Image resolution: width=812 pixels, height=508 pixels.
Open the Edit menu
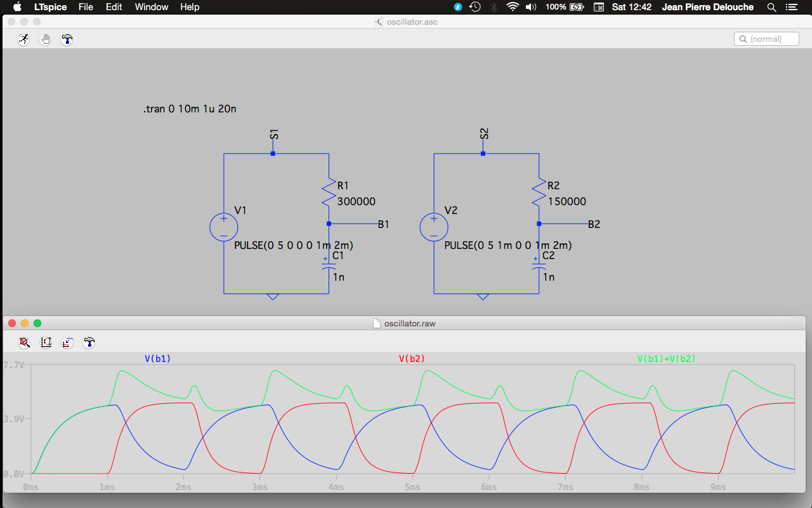(114, 7)
